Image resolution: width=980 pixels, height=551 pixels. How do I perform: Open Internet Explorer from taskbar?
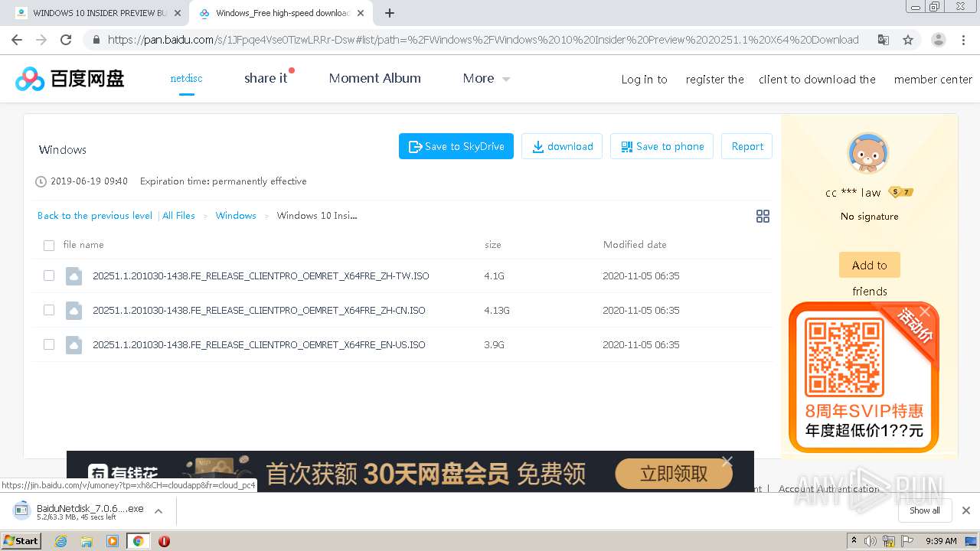(61, 541)
